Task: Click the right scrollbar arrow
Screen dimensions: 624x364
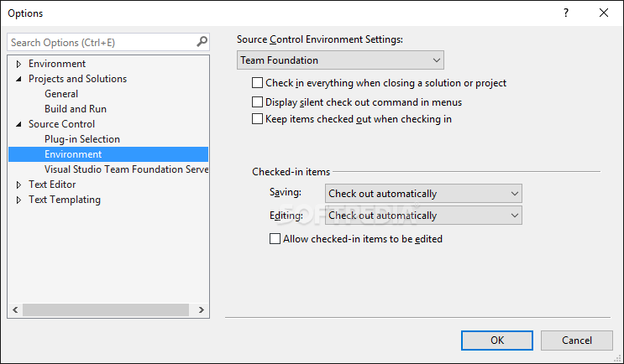Action: (x=202, y=309)
